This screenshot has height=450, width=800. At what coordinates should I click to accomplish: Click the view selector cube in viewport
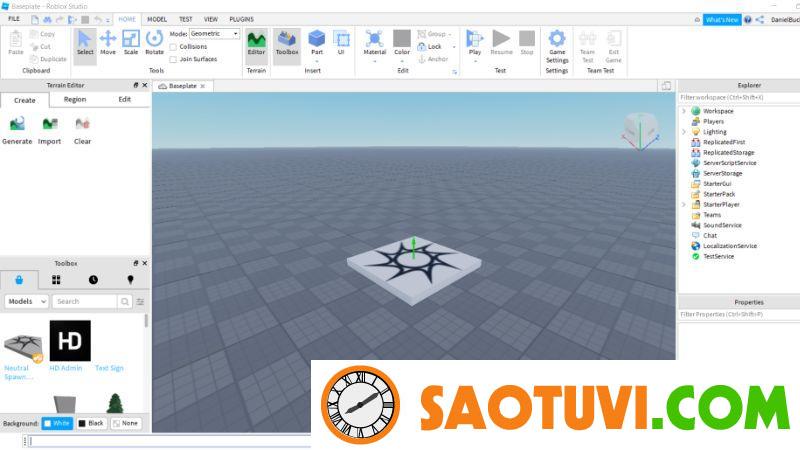641,130
